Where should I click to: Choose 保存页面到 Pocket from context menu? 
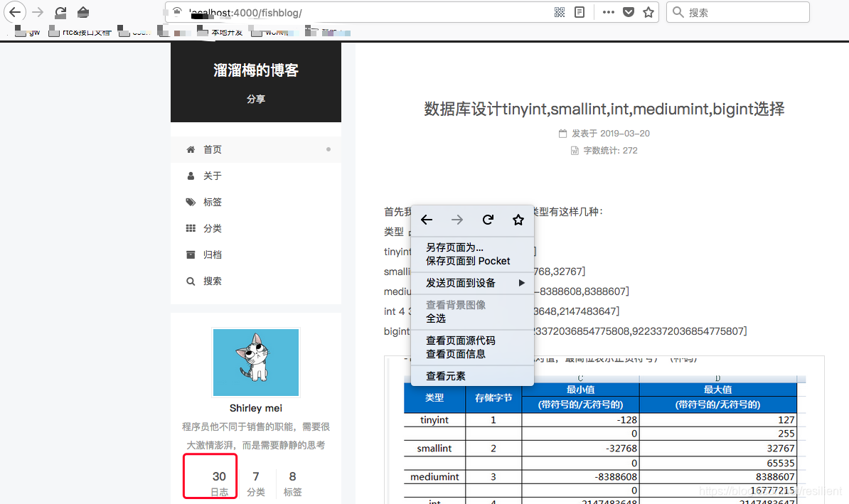point(472,261)
